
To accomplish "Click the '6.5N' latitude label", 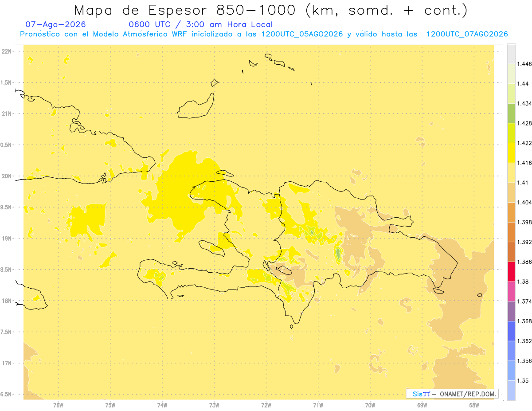I will 7,394.
